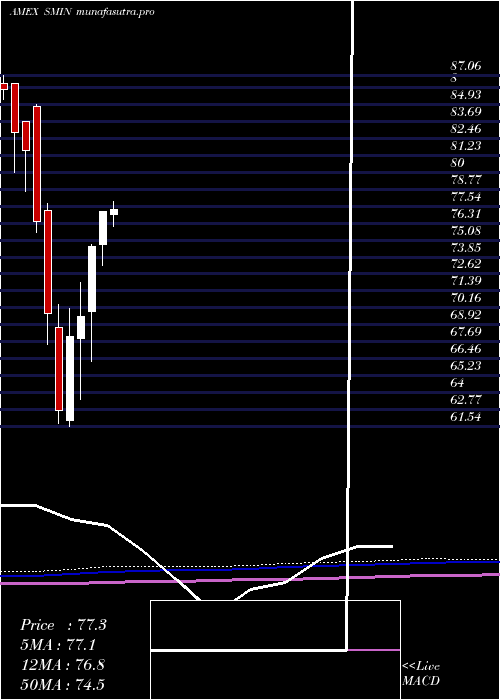
Task: Click the 76.31 price axis label
Action: (466, 213)
